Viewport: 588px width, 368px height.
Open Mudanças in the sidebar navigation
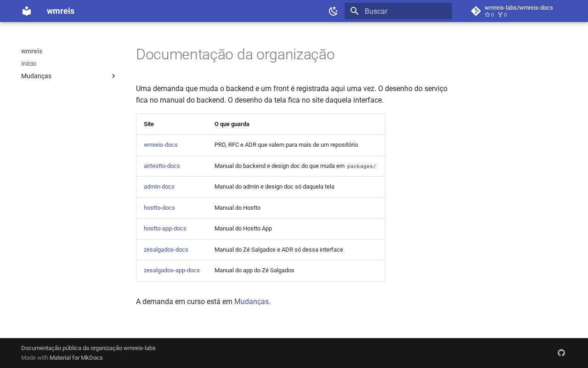tap(36, 76)
